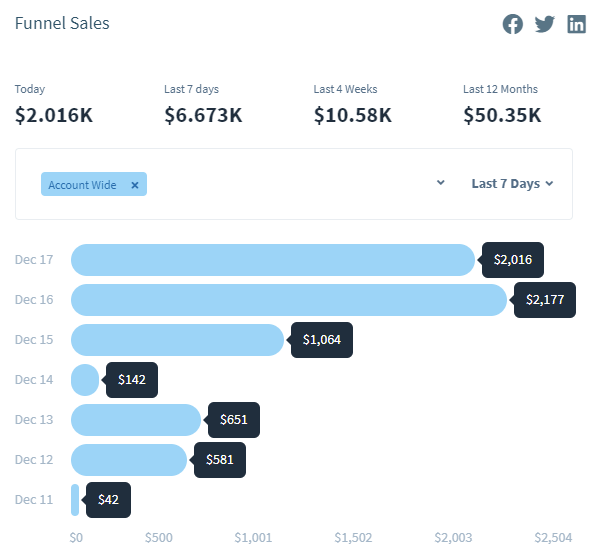Select the Dec 15 bar
592x556 pixels.
pyautogui.click(x=177, y=340)
